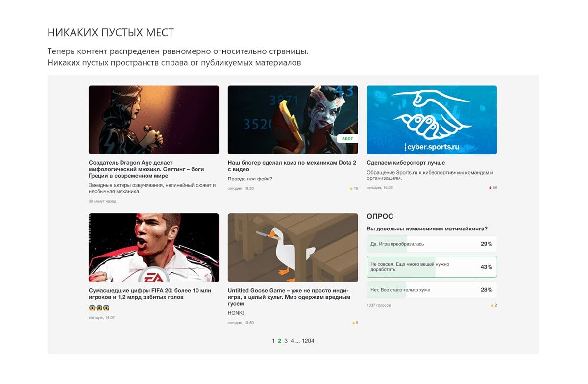Click timestamp 'сегодня, 16:30'
This screenshot has height=384, width=588.
380,188
